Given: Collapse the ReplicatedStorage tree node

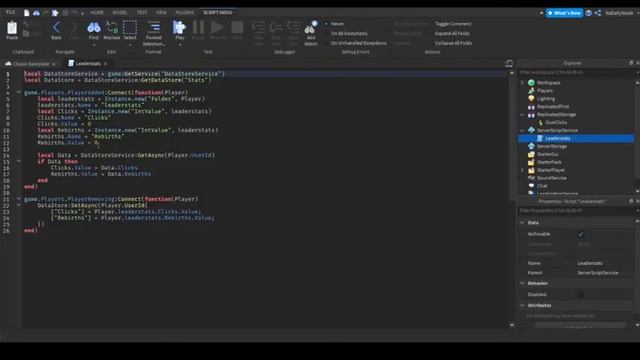Looking at the screenshot, I should coord(522,115).
